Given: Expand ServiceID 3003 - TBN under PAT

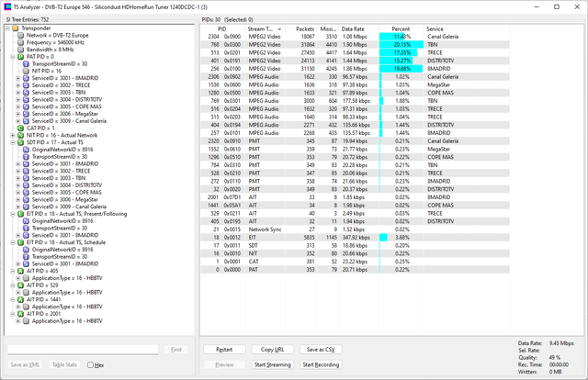Looking at the screenshot, I should [x=17, y=93].
